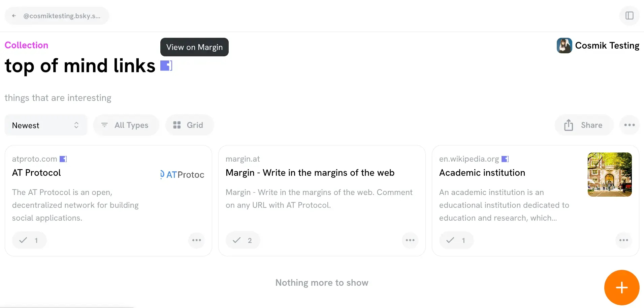Open more options on Academic institution card

pyautogui.click(x=623, y=240)
